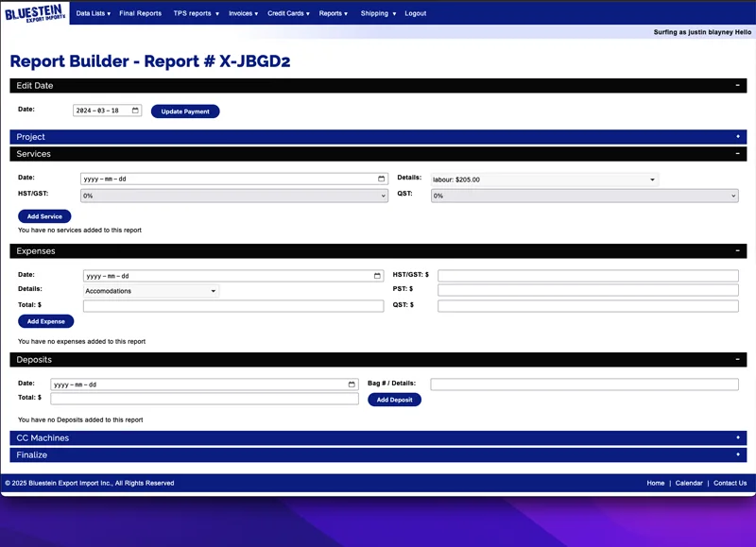Collapse the Deposits section via minus icon
The height and width of the screenshot is (547, 756).
737,360
